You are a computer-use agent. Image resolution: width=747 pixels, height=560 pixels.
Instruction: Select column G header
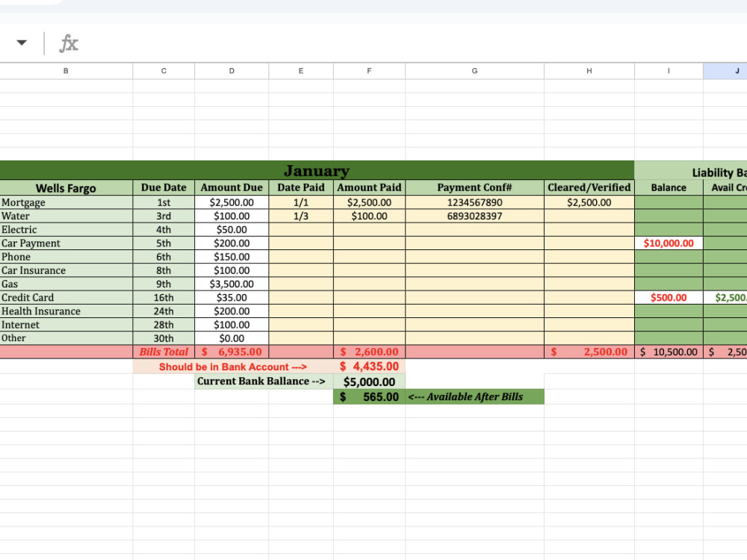point(474,71)
